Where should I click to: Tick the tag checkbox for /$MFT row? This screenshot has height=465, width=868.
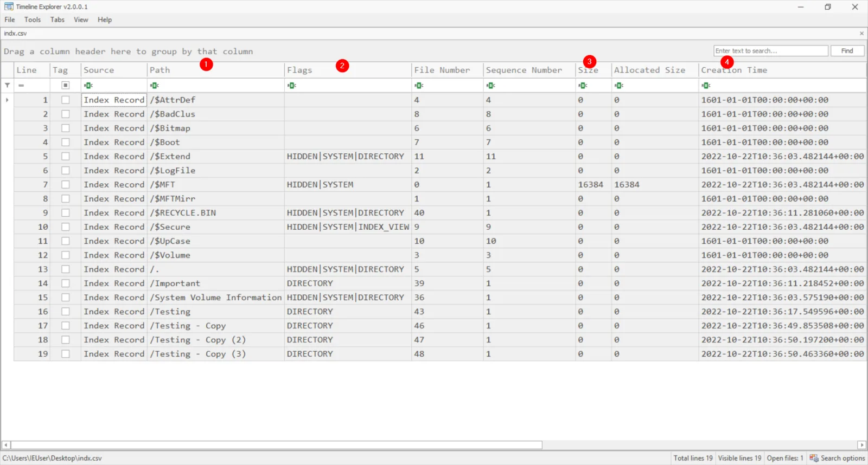pos(66,184)
